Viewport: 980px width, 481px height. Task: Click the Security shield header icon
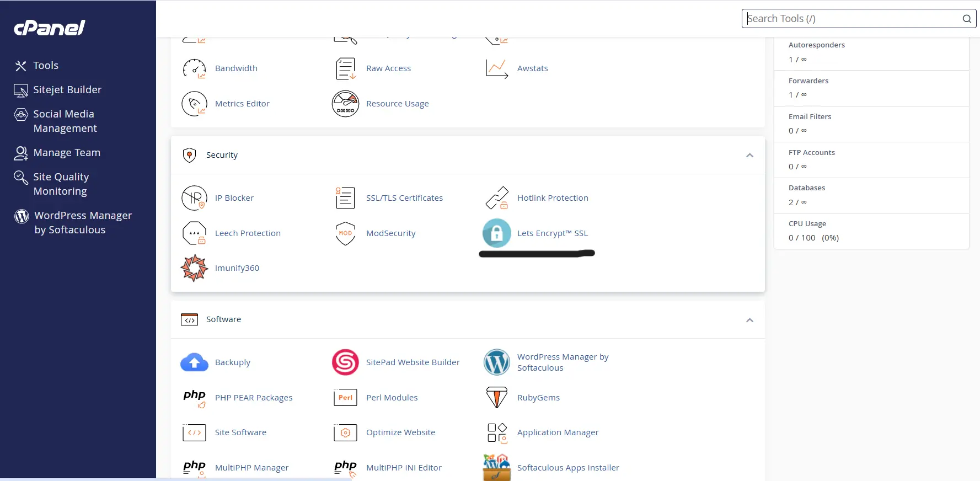pyautogui.click(x=189, y=155)
